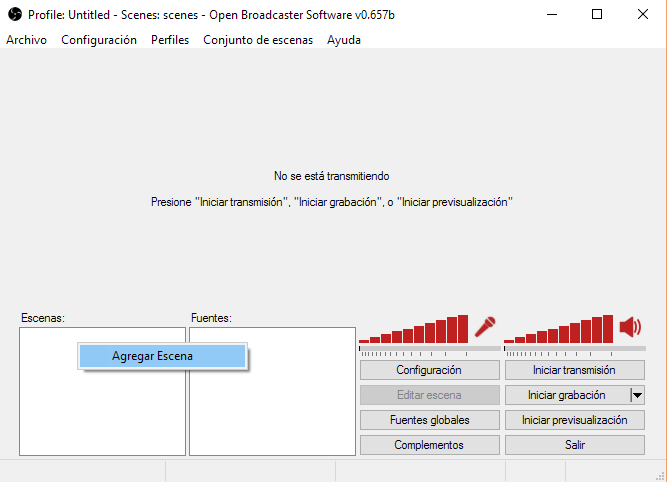Click the OBS logo in the title bar
The width and height of the screenshot is (667, 482).
(15, 14)
